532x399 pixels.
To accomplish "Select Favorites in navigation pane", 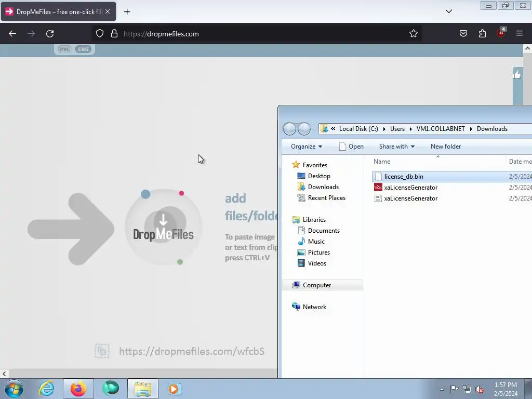I will (x=315, y=165).
